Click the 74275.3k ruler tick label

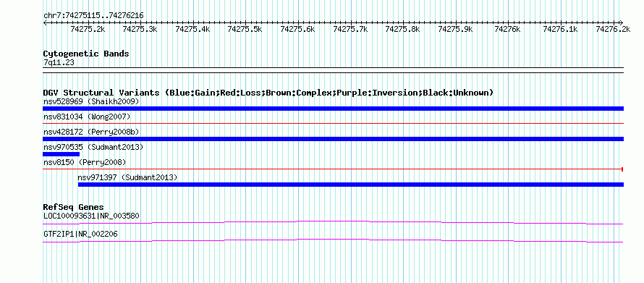[140, 30]
